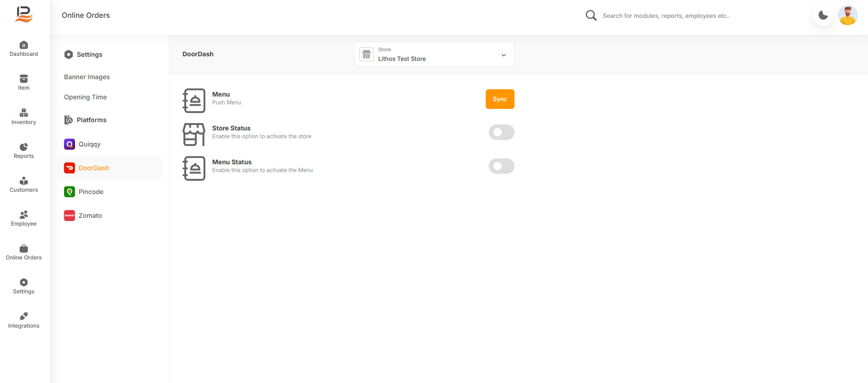Image resolution: width=868 pixels, height=383 pixels.
Task: Click the 'Push Menu' subtitle text
Action: click(x=227, y=102)
